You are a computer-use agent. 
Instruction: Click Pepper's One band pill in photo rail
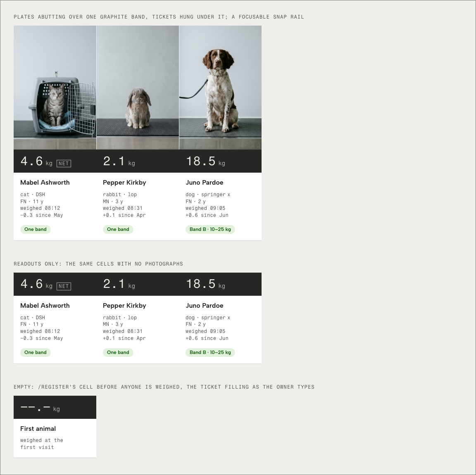coord(118,229)
